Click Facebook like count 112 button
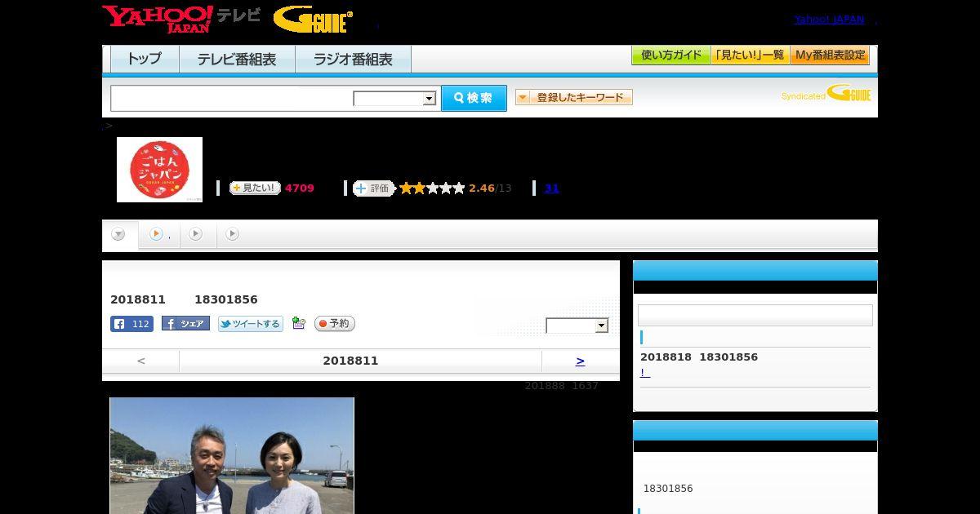The image size is (980, 514). [x=131, y=324]
